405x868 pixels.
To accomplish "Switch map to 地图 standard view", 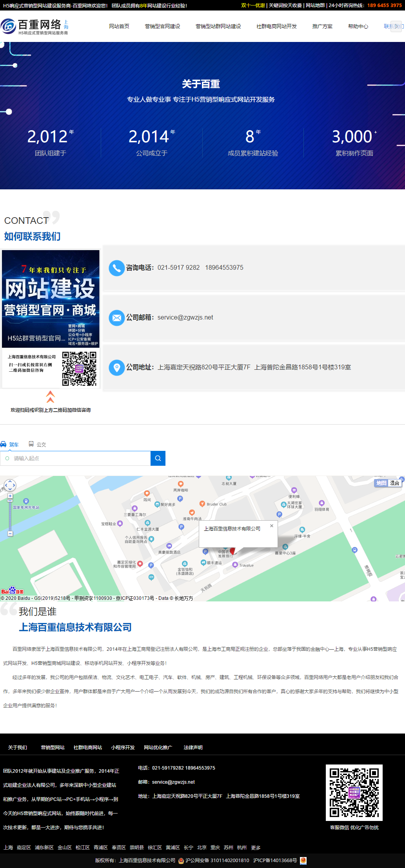I will (381, 483).
